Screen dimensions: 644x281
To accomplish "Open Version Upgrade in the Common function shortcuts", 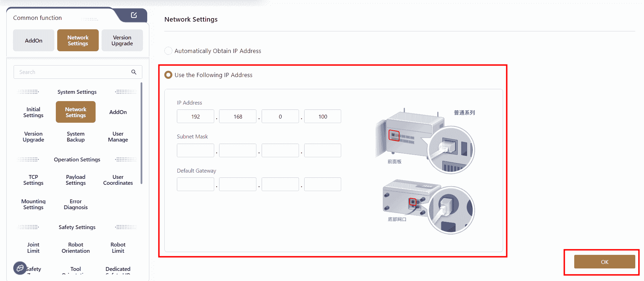I will pyautogui.click(x=122, y=40).
